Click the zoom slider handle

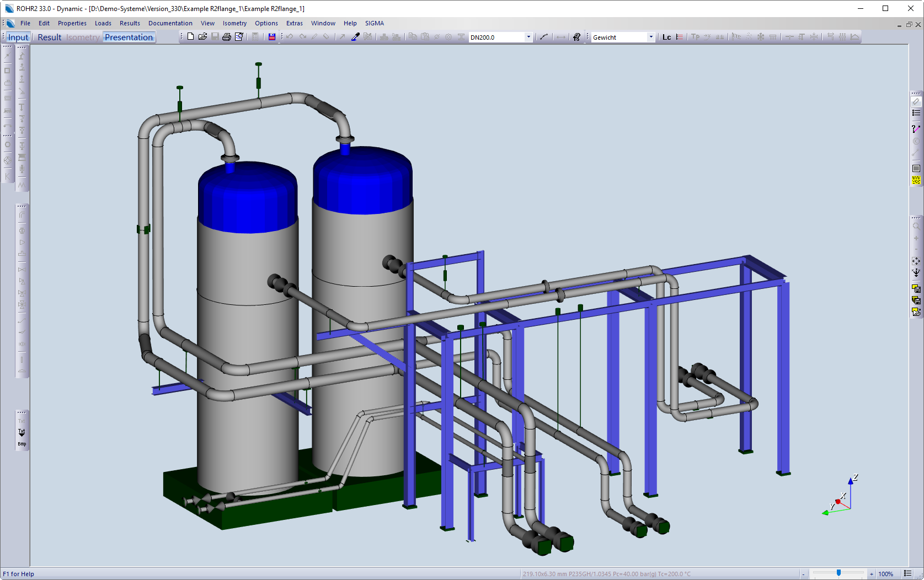(x=838, y=573)
